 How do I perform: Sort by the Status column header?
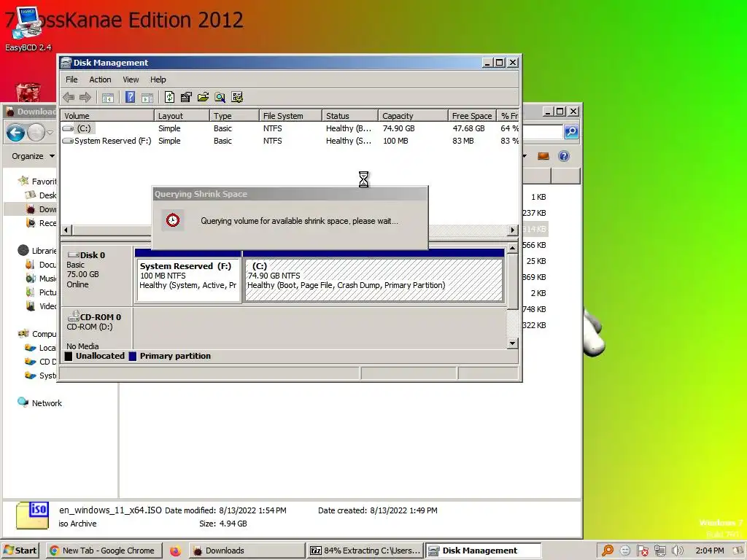coord(350,116)
